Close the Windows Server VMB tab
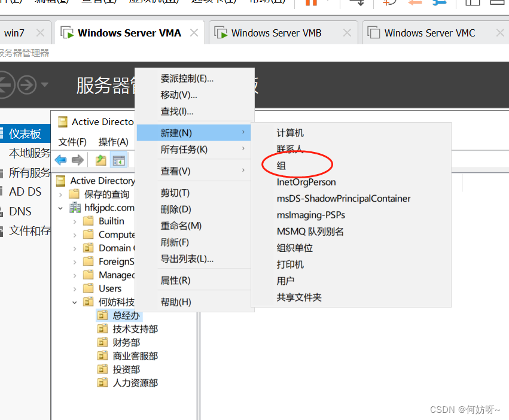 tap(347, 33)
